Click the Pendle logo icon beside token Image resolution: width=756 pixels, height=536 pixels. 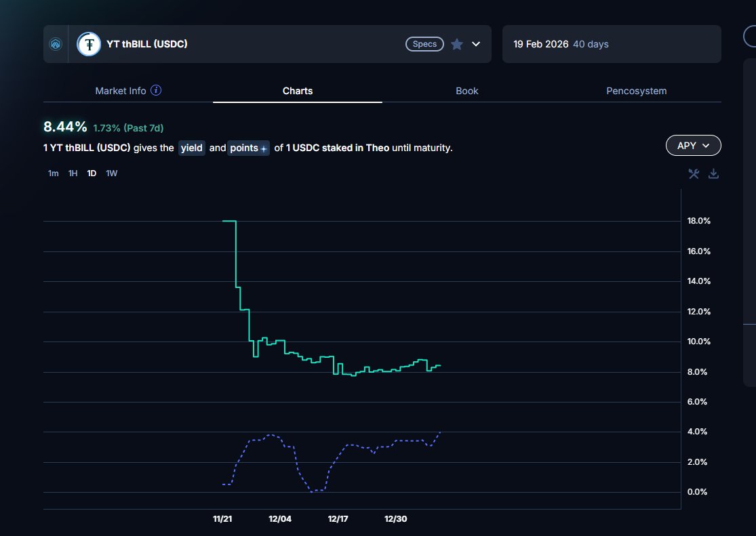(56, 44)
